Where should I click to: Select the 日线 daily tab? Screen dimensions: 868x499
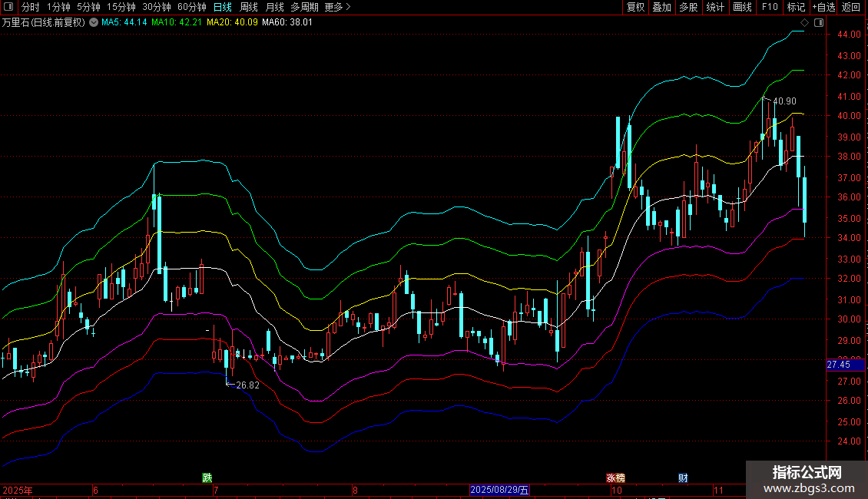(223, 7)
